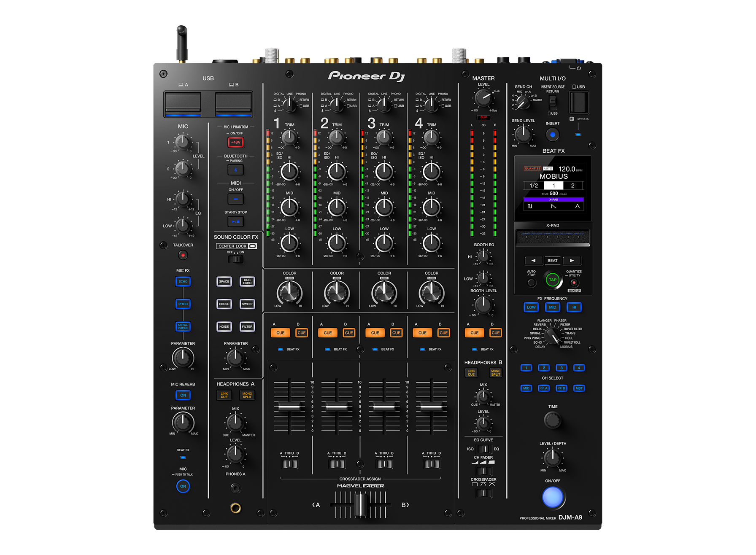Viewport: 756px width, 555px height.
Task: Select the SPACE sound color effect
Action: coord(224,281)
